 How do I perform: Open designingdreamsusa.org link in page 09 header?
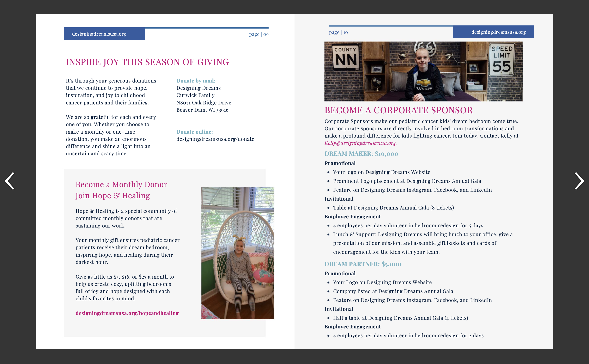tap(99, 34)
